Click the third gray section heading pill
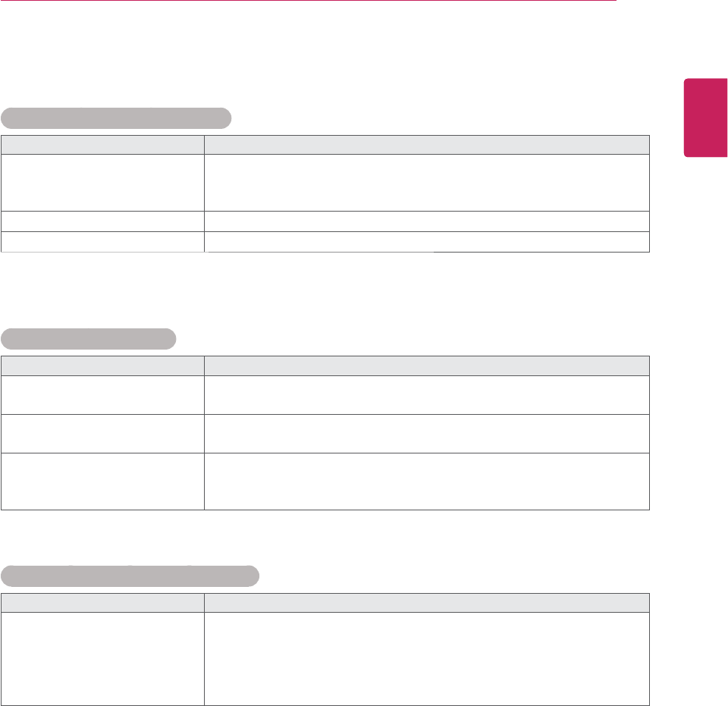This screenshot has height=706, width=728. (130, 576)
